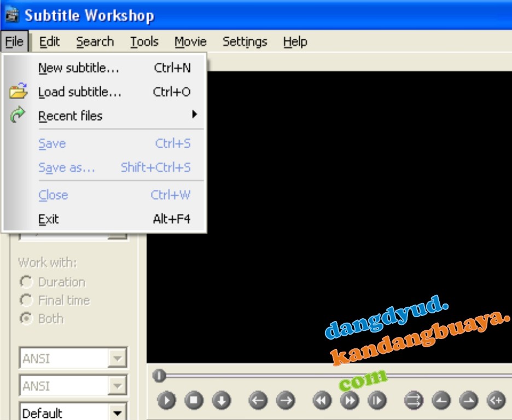Click the Stop button in video controls
This screenshot has height=420, width=512.
pos(194,400)
